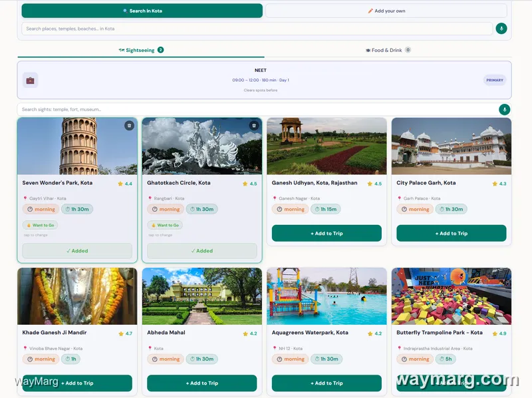Toggle the Want to Go tag on Seven Wonder's Park

click(41, 225)
